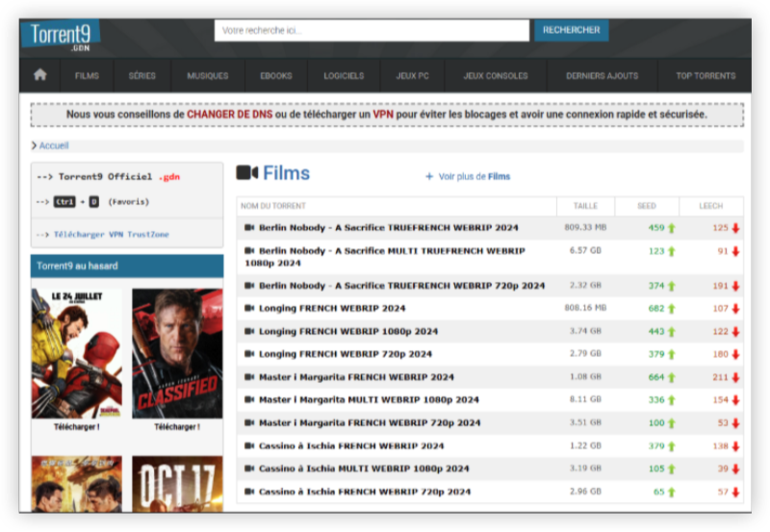The width and height of the screenshot is (770, 532).
Task: Click camera icon of Longing FRENCH WEBRIP 1080p row
Action: [249, 331]
